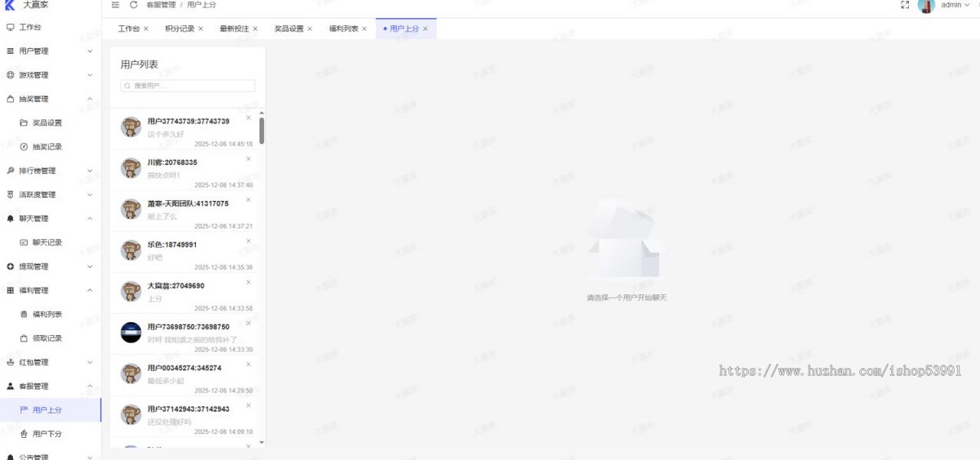This screenshot has height=460, width=980.
Task: Click the user list scrollbar thumb
Action: [261, 131]
